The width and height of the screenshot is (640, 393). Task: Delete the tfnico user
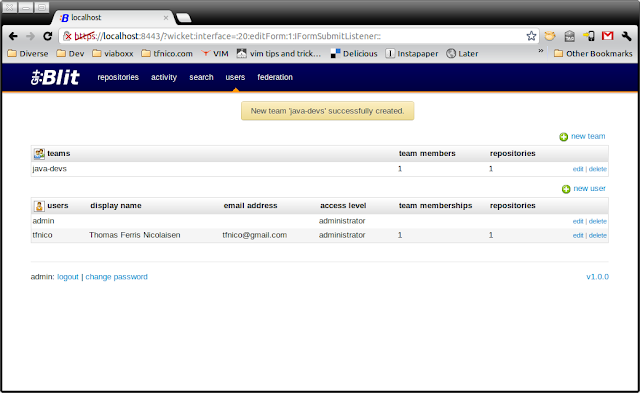pyautogui.click(x=598, y=235)
